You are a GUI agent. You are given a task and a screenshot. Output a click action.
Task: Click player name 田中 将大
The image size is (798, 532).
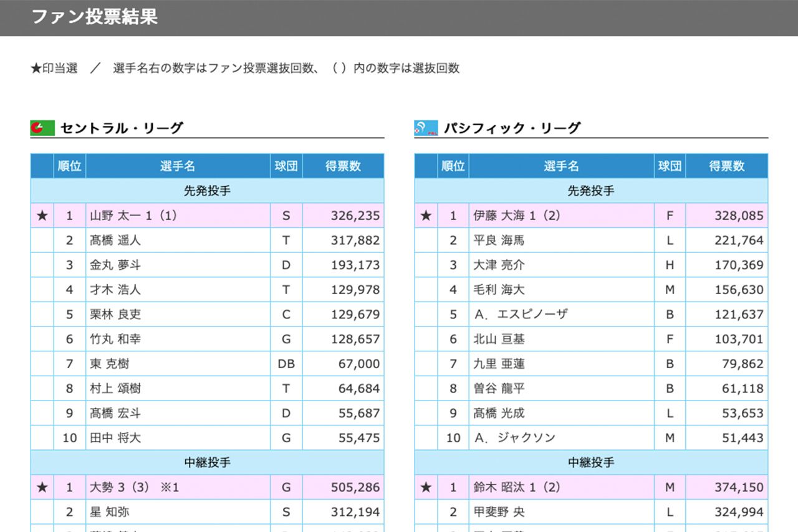click(115, 437)
